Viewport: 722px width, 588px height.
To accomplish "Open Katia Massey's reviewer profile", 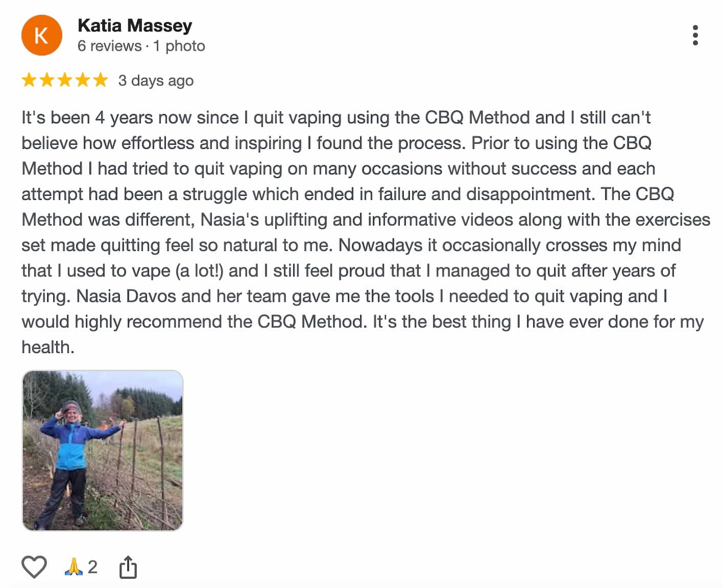I will point(135,25).
